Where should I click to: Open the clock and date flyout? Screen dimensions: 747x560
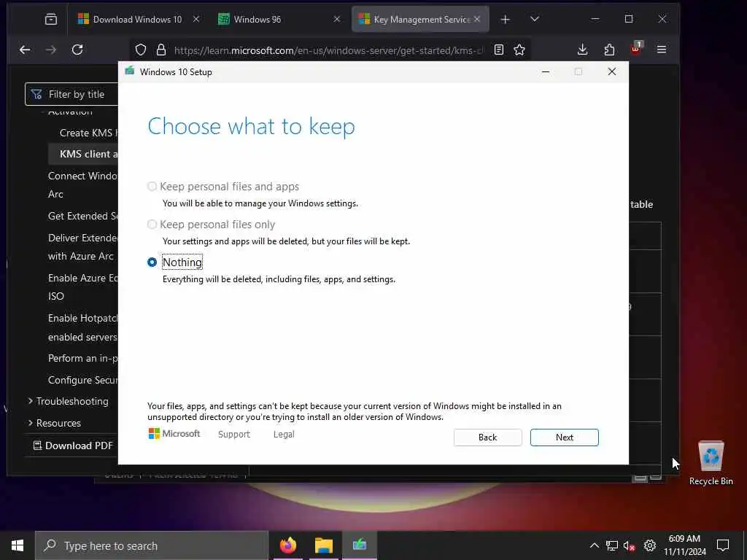(x=684, y=545)
